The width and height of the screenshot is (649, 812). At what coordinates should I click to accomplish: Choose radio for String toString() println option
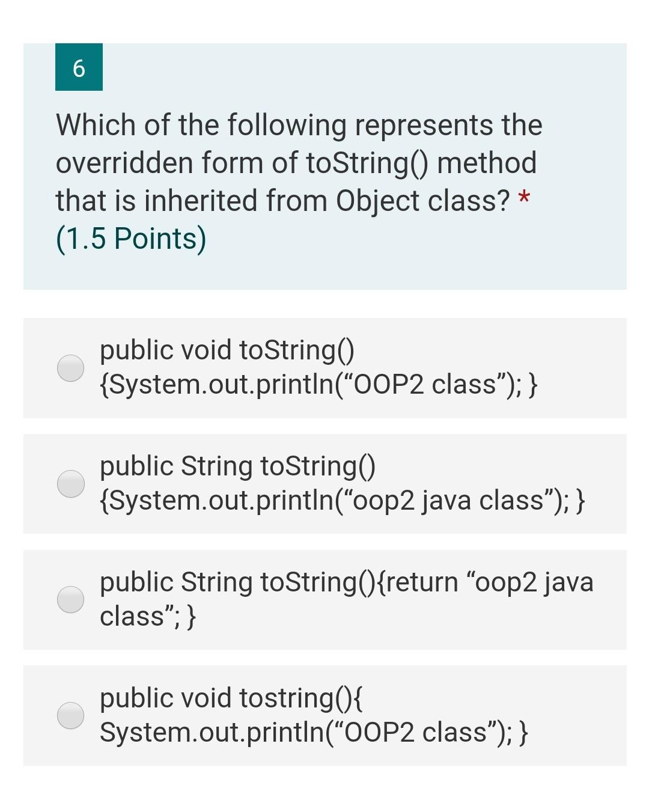pos(71,484)
